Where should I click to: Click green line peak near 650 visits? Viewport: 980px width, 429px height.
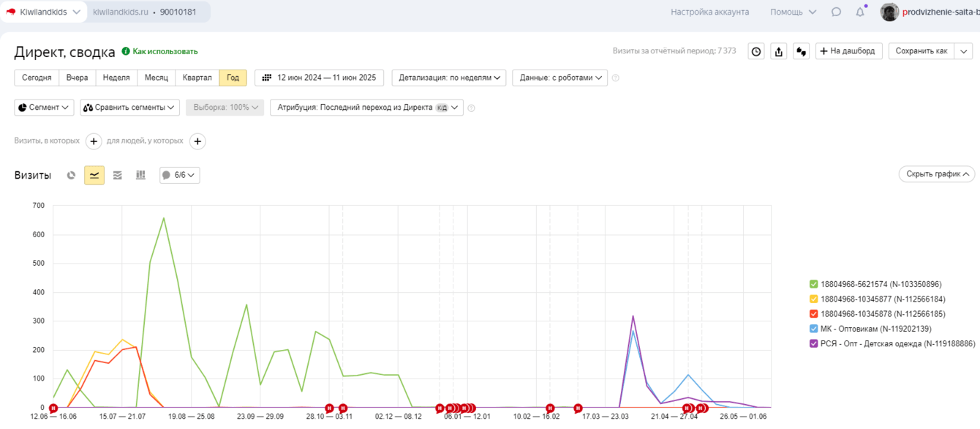pyautogui.click(x=164, y=217)
